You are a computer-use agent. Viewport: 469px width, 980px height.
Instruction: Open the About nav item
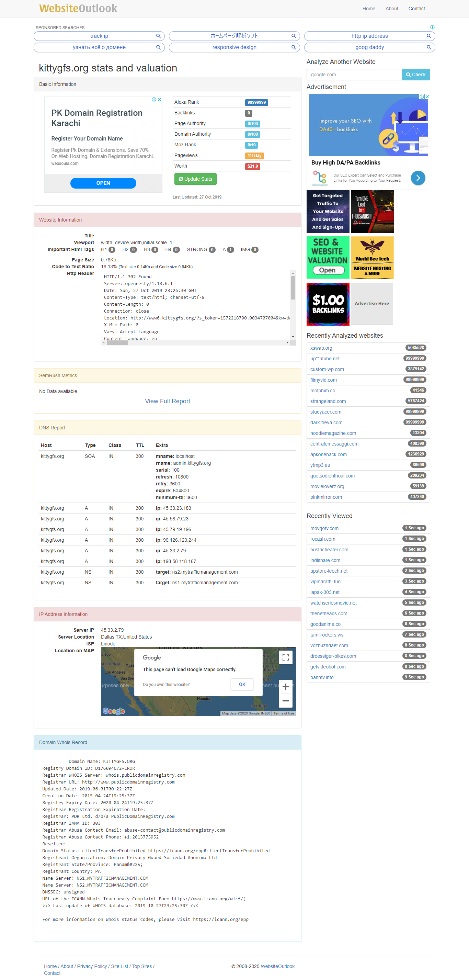coord(391,9)
